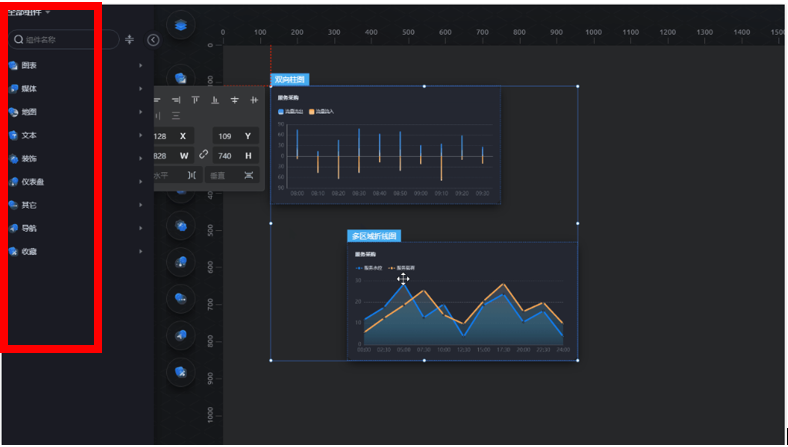Align selected components to the bottom edge

tap(215, 100)
